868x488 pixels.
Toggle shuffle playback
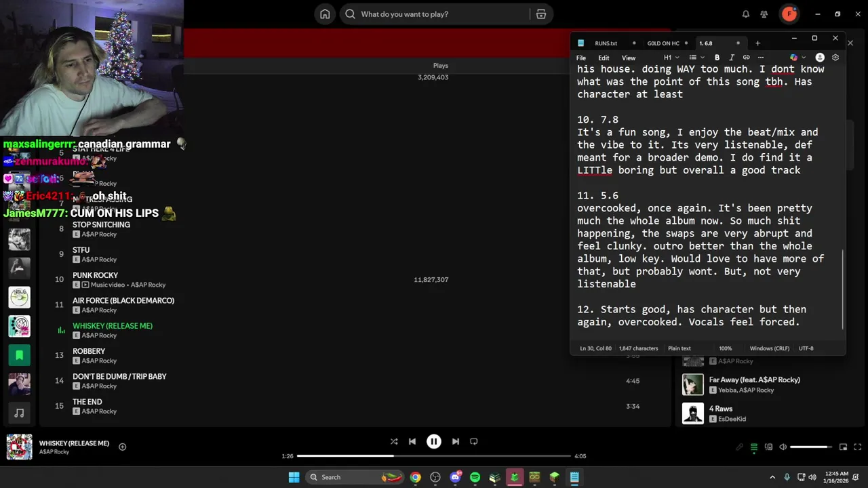394,441
